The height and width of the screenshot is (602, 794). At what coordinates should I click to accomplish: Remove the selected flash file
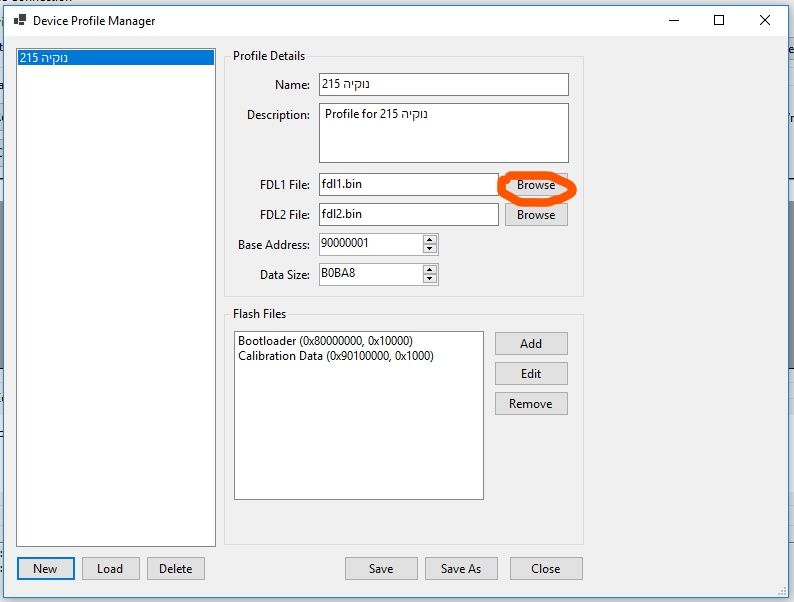(x=531, y=404)
